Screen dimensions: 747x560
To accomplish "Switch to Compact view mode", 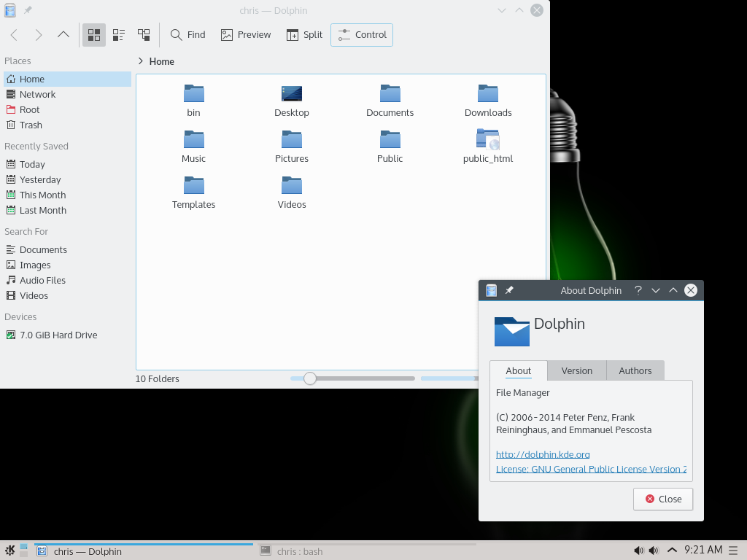I will point(119,35).
